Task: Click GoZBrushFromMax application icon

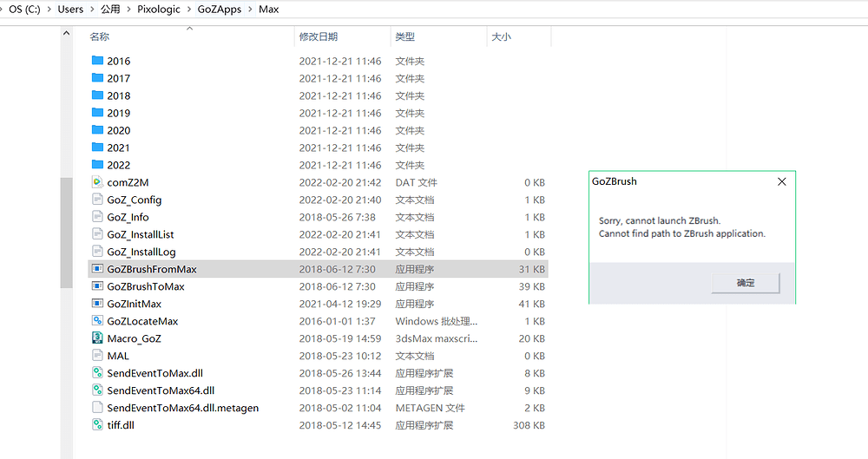Action: coord(97,268)
